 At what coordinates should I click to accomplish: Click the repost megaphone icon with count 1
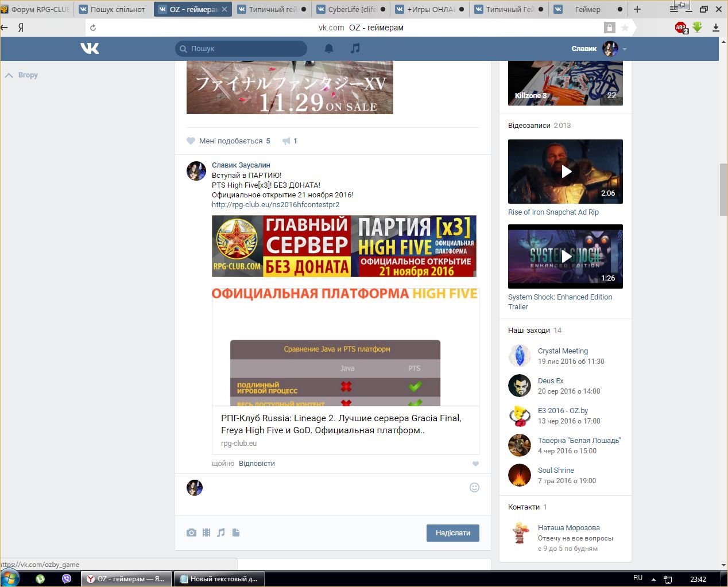click(x=286, y=141)
